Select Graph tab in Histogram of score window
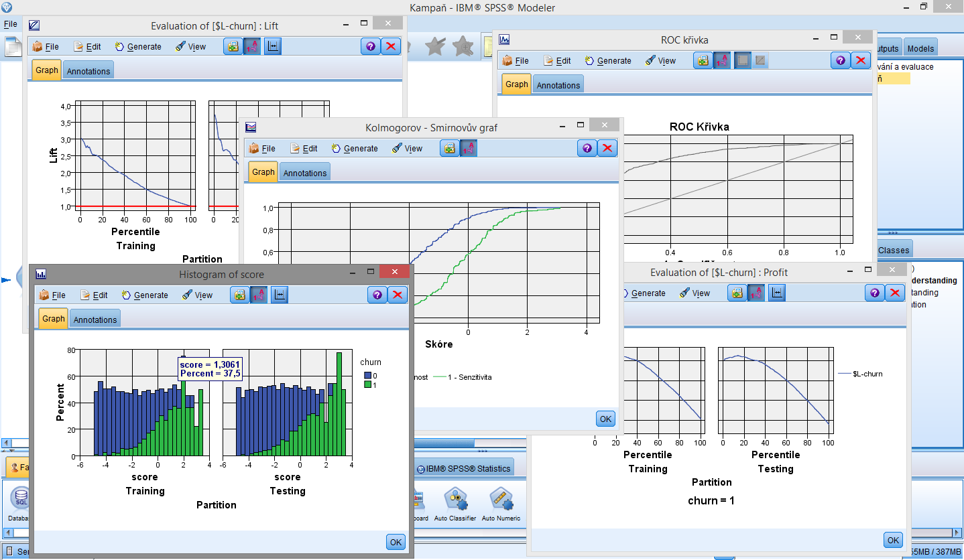This screenshot has width=964, height=560. point(53,319)
